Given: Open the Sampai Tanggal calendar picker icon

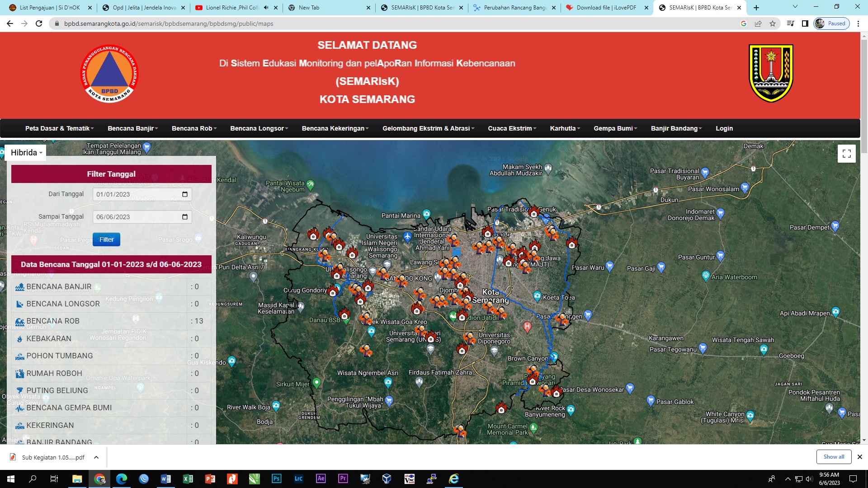Looking at the screenshot, I should 184,217.
